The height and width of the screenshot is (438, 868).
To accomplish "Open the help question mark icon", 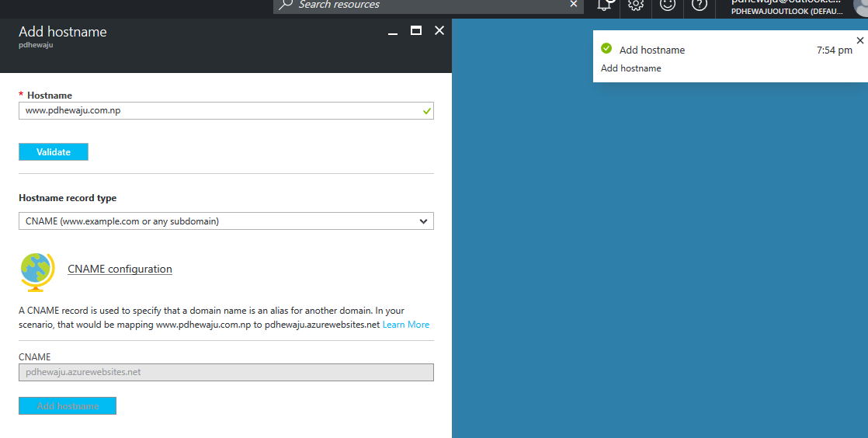I will pyautogui.click(x=700, y=5).
